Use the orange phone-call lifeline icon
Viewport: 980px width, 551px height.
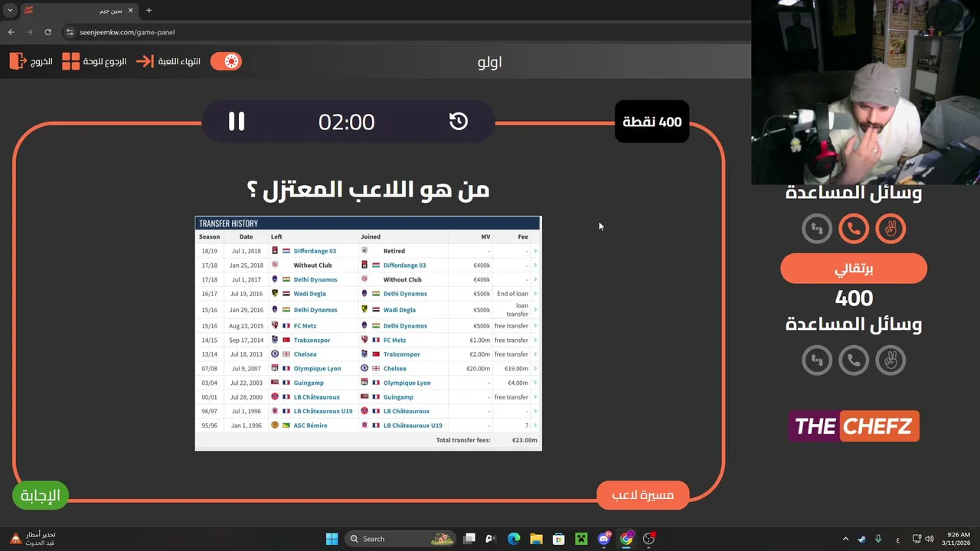tap(854, 228)
